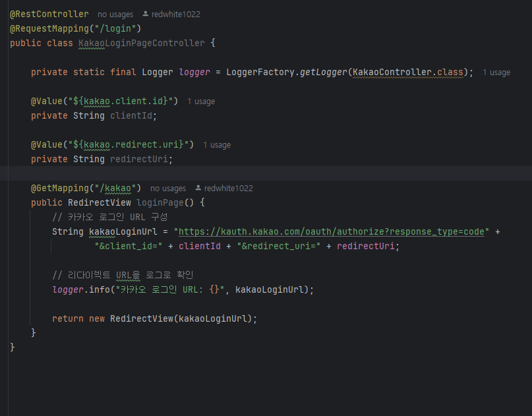The image size is (532, 416).
Task: Click clientId in the URL concatenation
Action: pyautogui.click(x=200, y=246)
